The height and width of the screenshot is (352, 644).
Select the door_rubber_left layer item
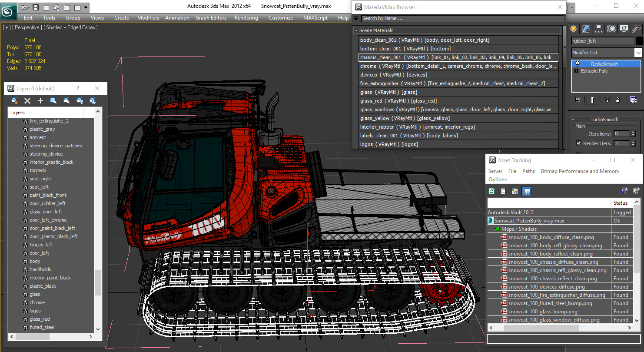point(47,203)
